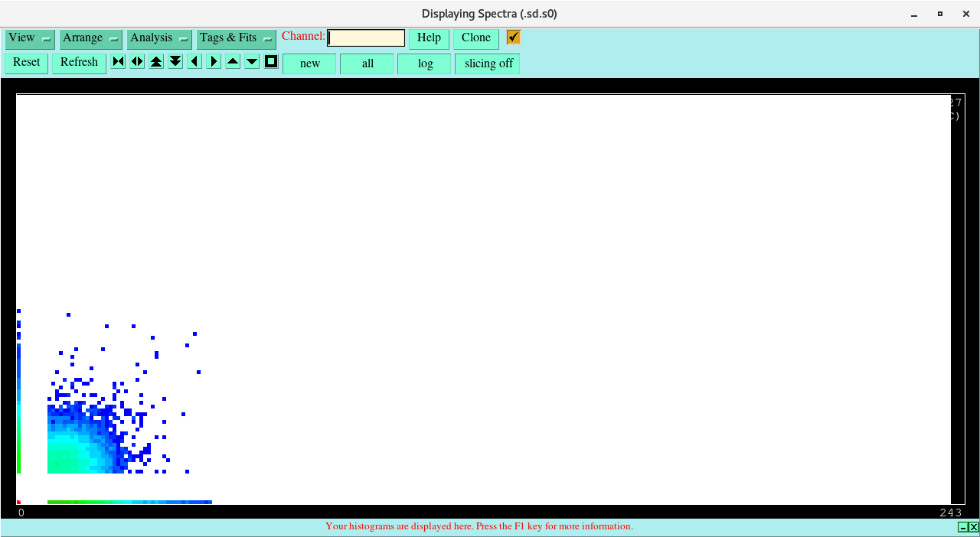Screen dimensions: 980x537
Task: Click the Help button
Action: coord(429,38)
